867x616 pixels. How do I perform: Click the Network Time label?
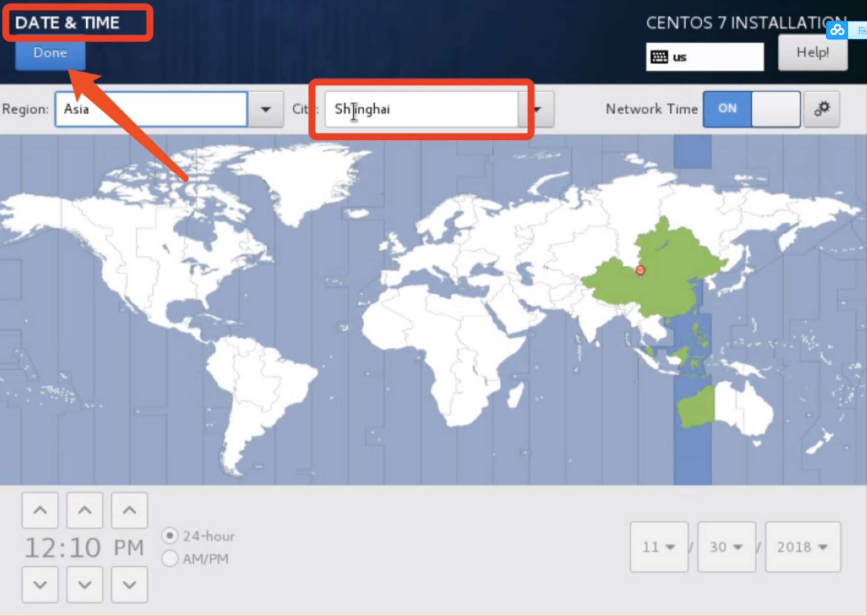[x=652, y=109]
